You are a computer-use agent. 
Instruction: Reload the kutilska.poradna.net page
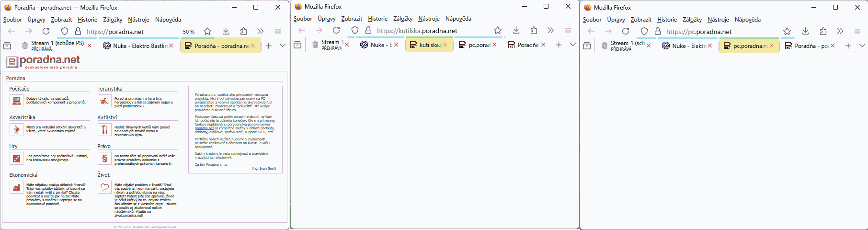pyautogui.click(x=336, y=30)
